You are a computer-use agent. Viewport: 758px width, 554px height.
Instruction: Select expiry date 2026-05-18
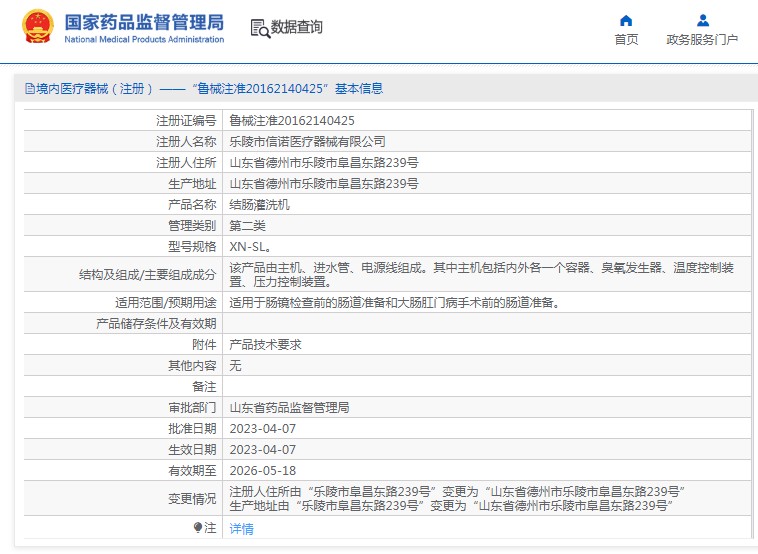click(262, 471)
